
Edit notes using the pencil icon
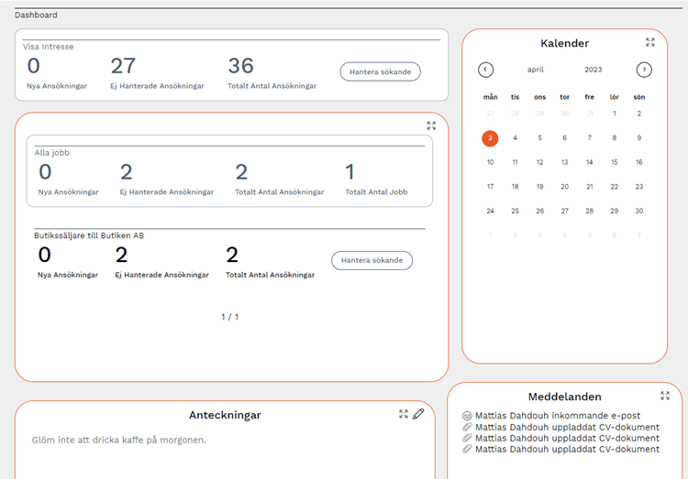[419, 414]
